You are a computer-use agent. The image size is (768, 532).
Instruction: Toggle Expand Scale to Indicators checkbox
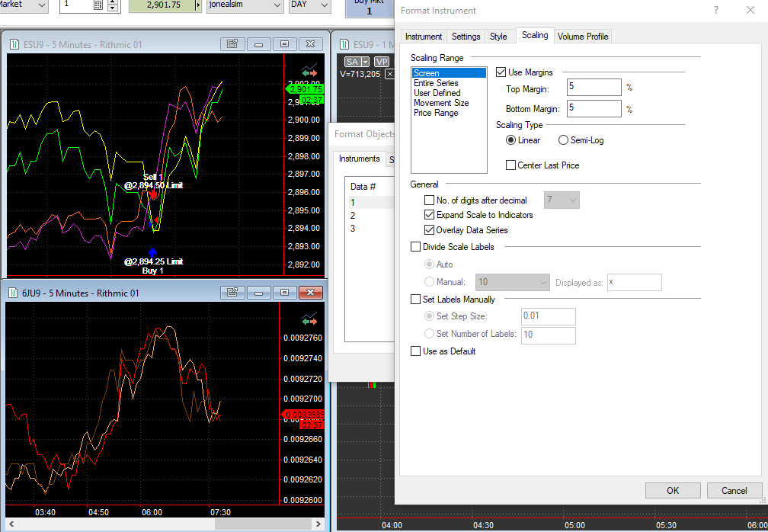click(x=429, y=215)
